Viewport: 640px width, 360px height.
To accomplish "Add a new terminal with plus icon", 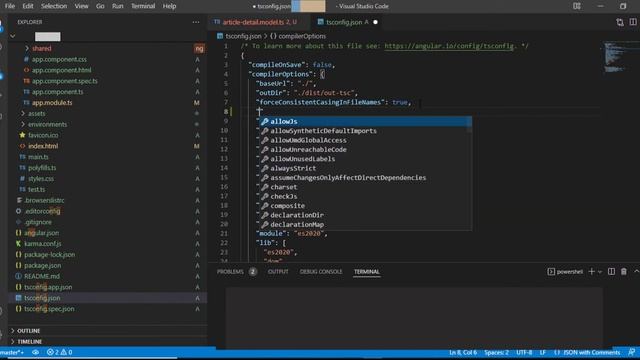I will (x=591, y=271).
